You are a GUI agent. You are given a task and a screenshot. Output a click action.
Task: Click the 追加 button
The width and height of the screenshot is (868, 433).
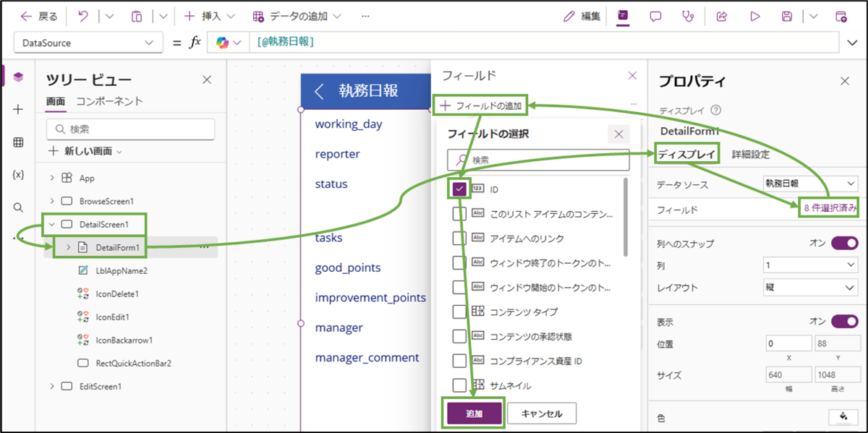(474, 413)
